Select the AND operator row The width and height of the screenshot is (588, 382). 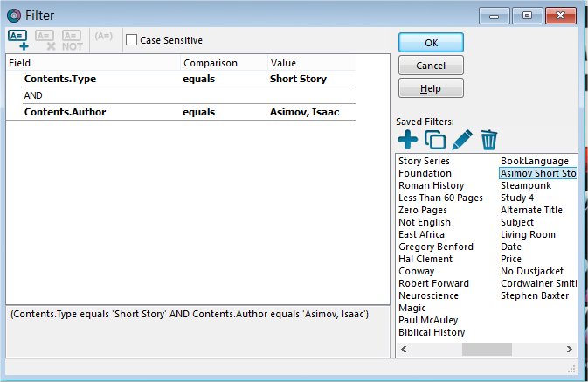pyautogui.click(x=34, y=95)
